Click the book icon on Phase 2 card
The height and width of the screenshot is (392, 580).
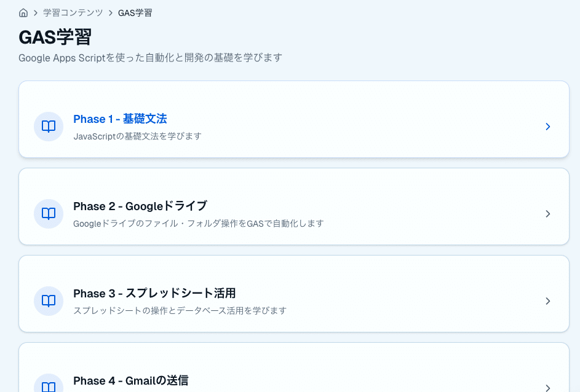pos(49,214)
